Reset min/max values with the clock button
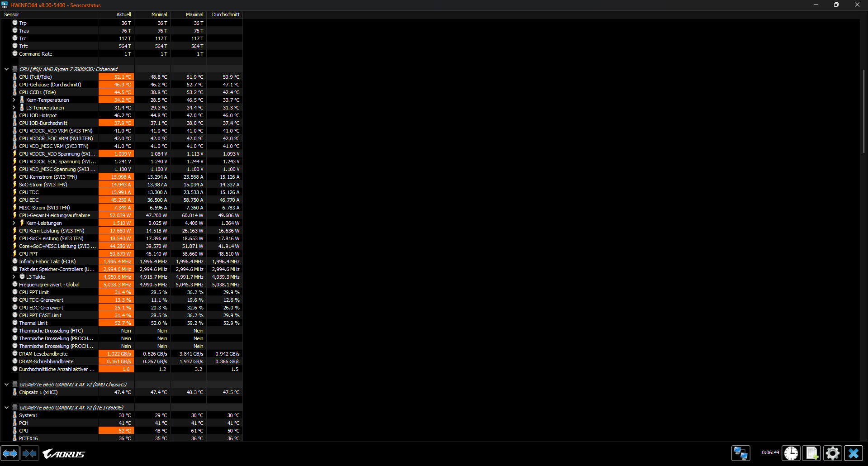This screenshot has height=466, width=868. (791, 453)
